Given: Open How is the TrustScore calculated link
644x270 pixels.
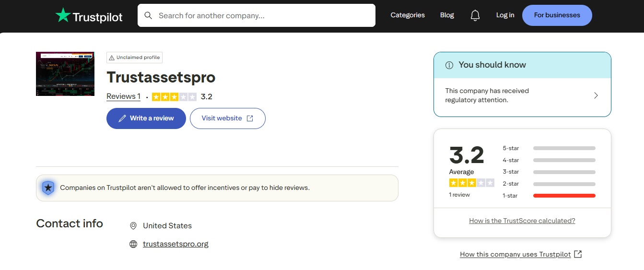Looking at the screenshot, I should (522, 221).
